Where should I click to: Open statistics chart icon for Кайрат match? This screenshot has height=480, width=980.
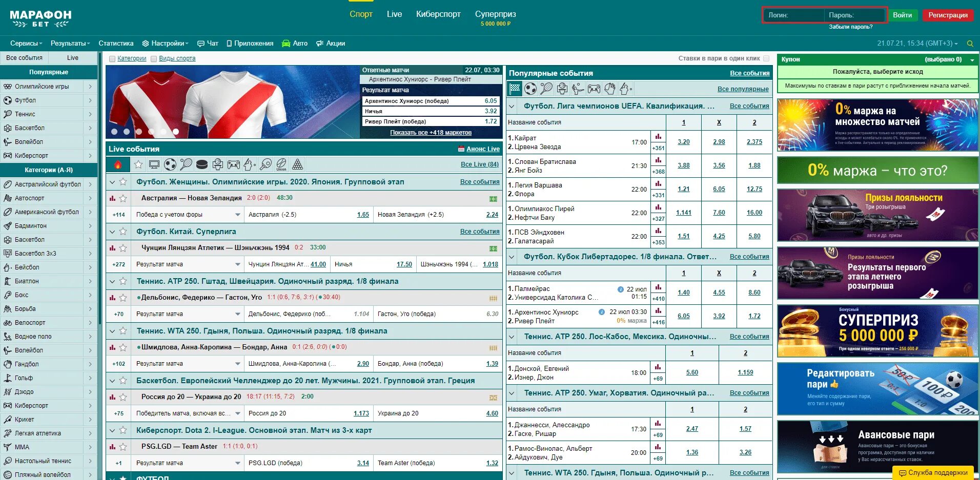pyautogui.click(x=658, y=137)
